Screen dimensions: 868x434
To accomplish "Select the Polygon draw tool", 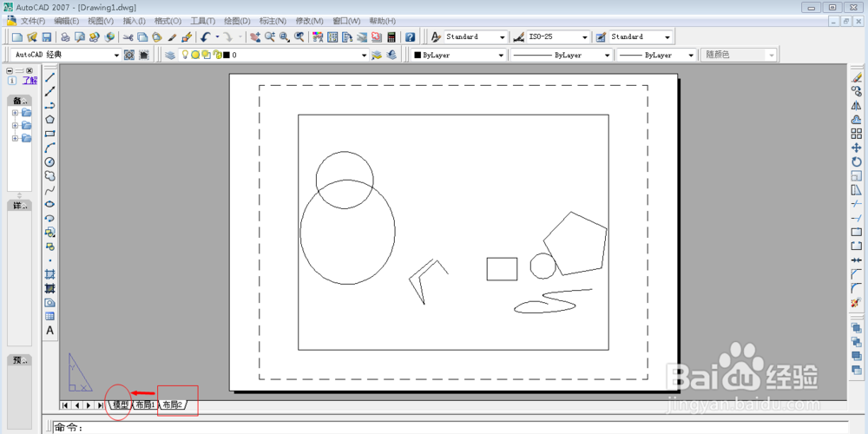I will [x=49, y=119].
